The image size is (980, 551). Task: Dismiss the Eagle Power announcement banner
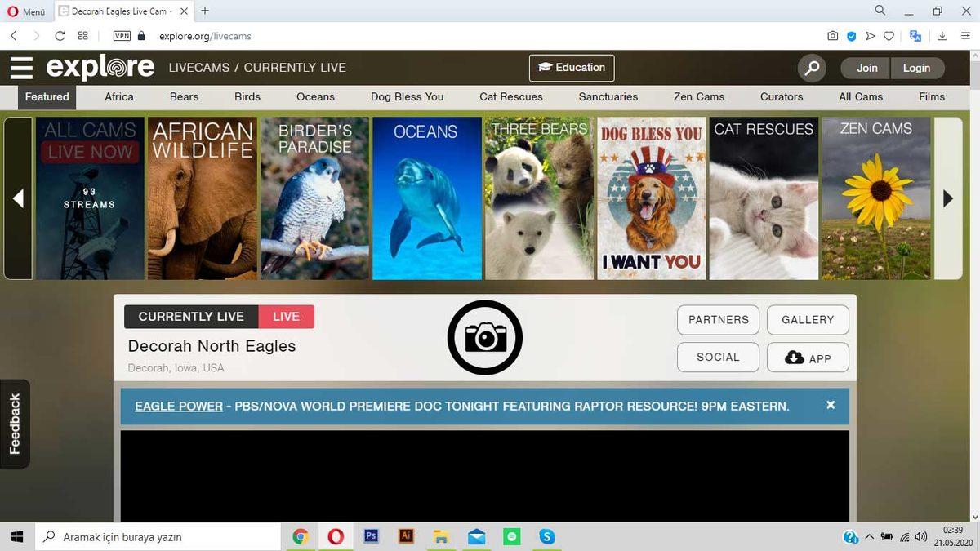pos(831,405)
